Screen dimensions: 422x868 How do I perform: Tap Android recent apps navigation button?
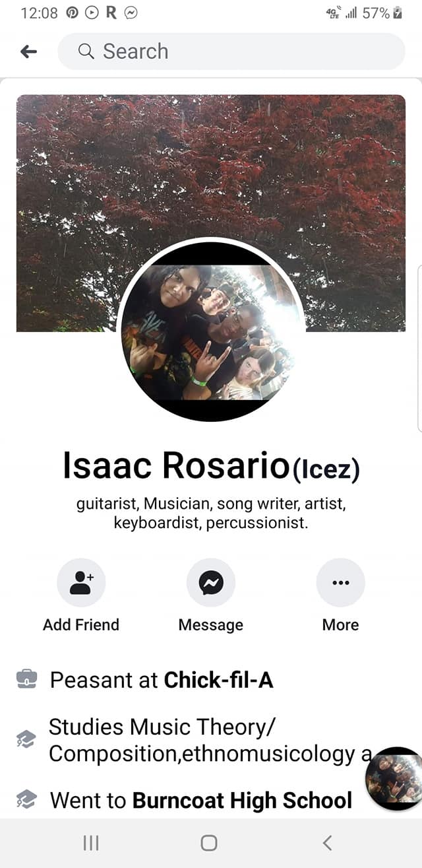click(91, 842)
